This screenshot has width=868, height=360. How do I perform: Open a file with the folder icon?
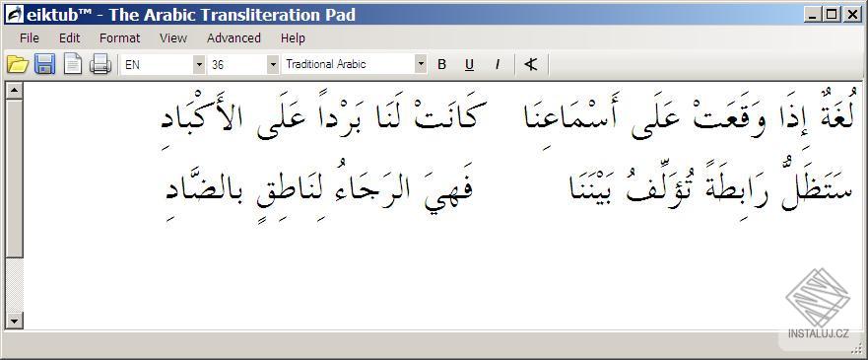point(18,64)
